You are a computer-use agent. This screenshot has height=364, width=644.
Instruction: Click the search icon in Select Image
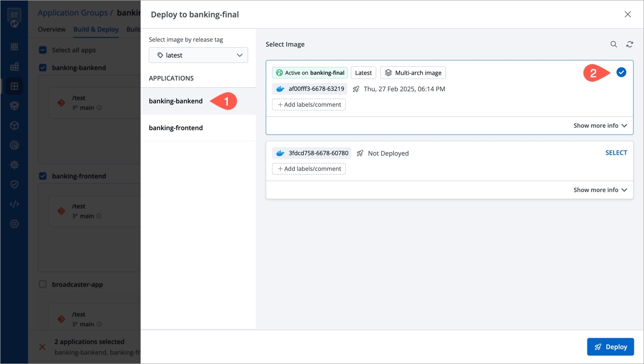614,44
